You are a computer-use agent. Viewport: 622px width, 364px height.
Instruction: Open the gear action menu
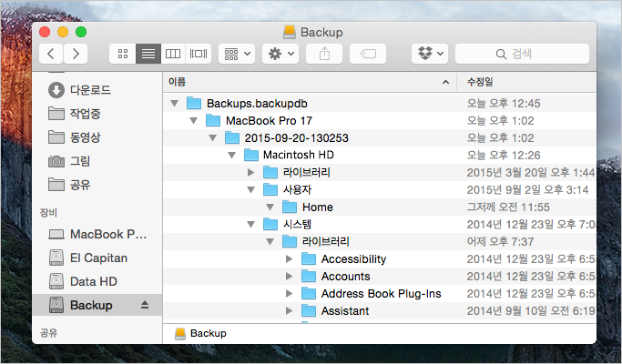tap(280, 54)
